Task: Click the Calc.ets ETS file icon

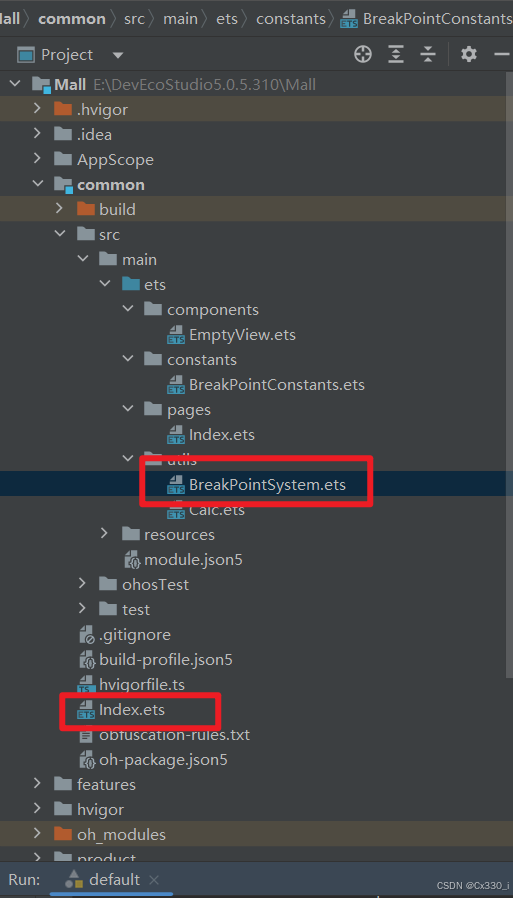Action: pos(175,510)
